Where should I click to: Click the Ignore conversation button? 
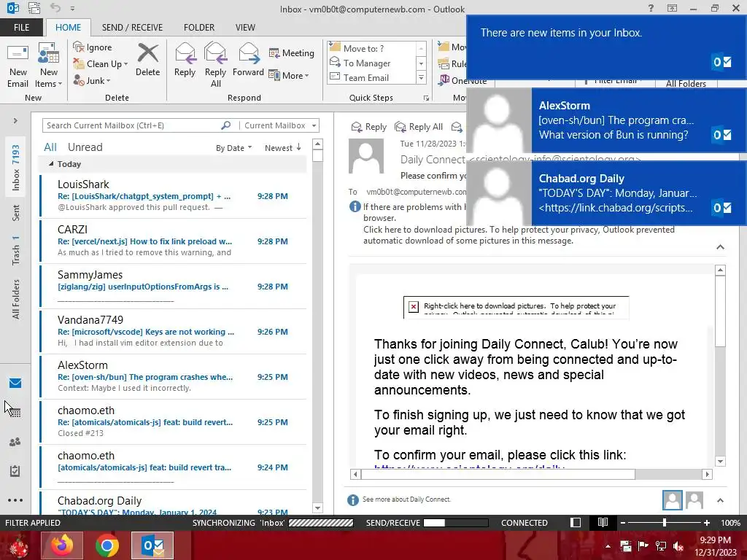click(93, 47)
